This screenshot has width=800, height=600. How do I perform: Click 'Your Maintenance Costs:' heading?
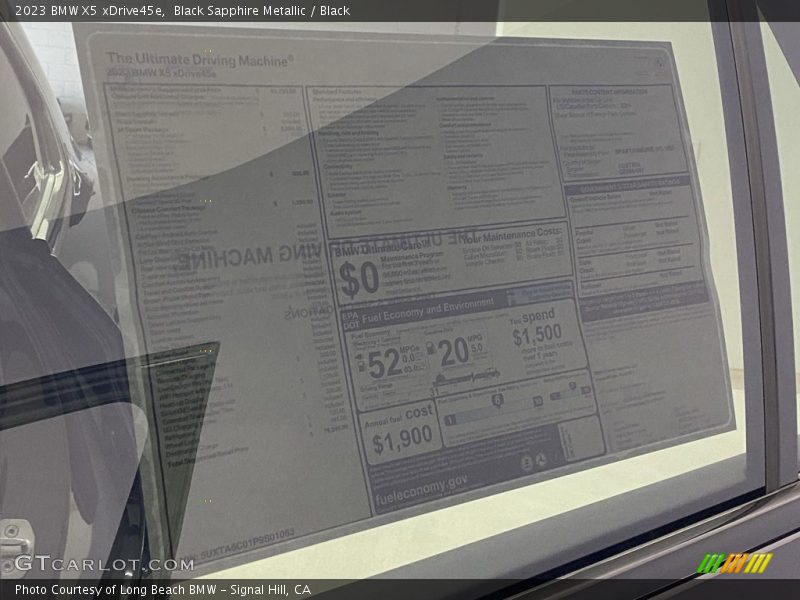[512, 235]
